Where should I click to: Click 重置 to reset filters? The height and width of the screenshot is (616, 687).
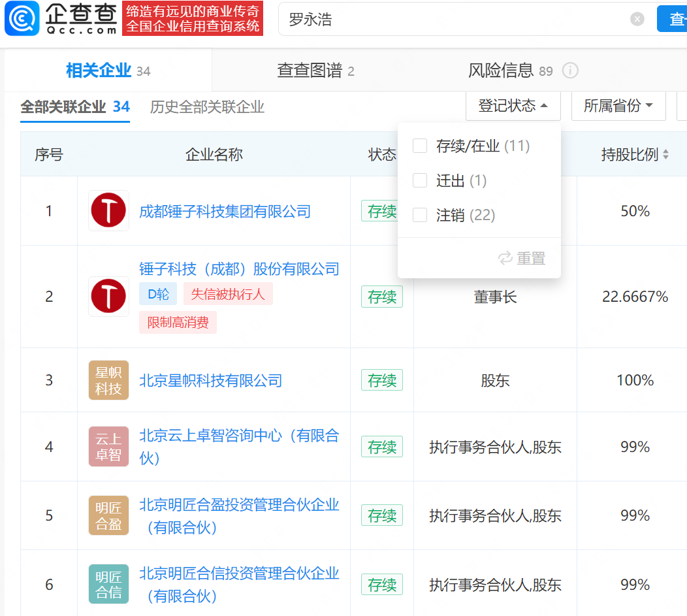[x=522, y=259]
